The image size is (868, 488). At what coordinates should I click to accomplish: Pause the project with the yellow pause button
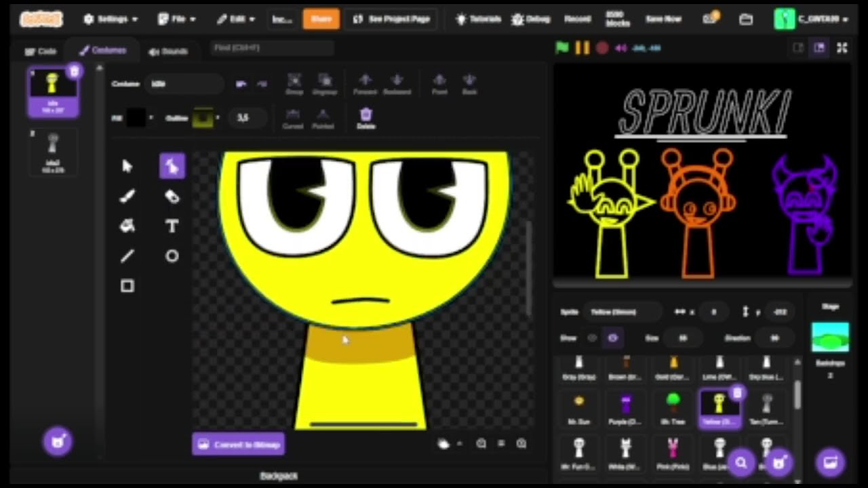pyautogui.click(x=582, y=47)
